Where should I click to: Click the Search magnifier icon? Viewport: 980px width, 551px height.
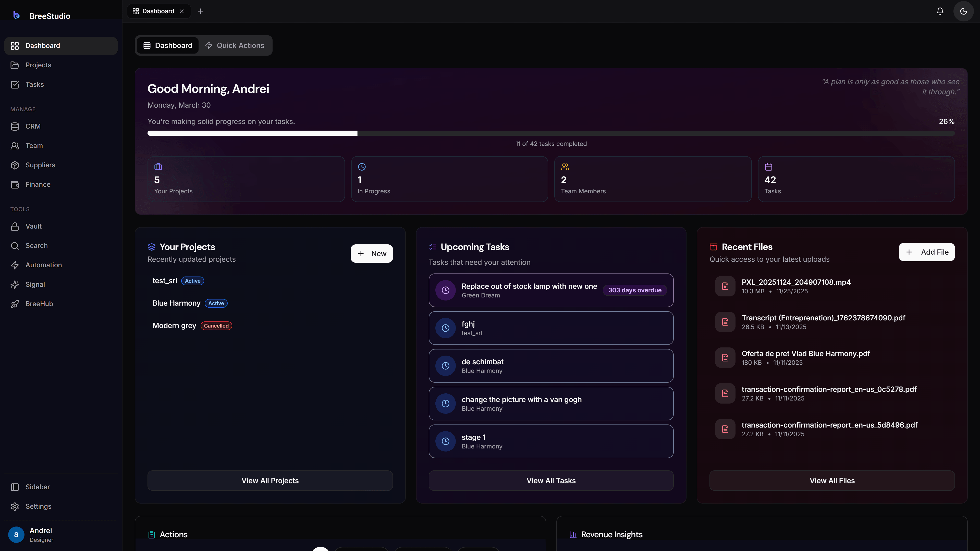point(15,246)
